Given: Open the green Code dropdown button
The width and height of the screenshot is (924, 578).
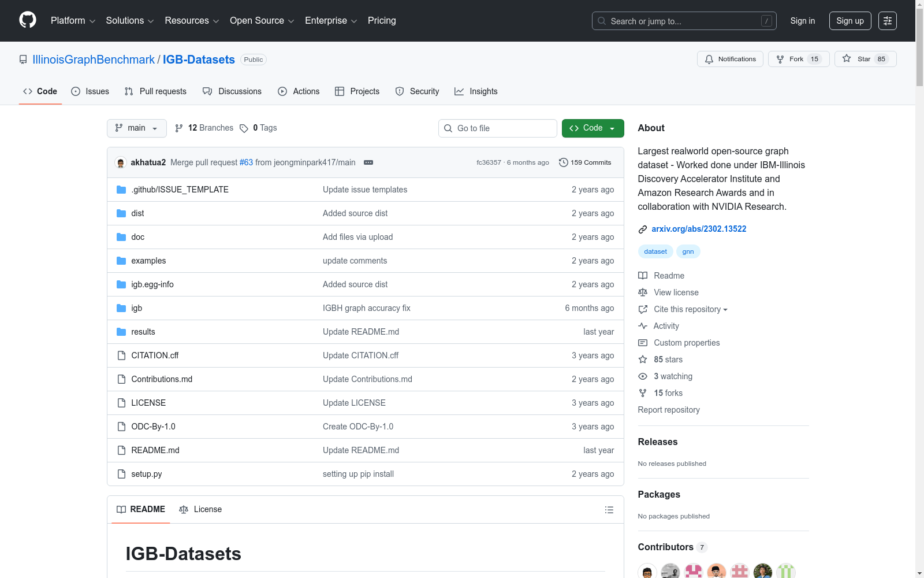Looking at the screenshot, I should coord(593,128).
